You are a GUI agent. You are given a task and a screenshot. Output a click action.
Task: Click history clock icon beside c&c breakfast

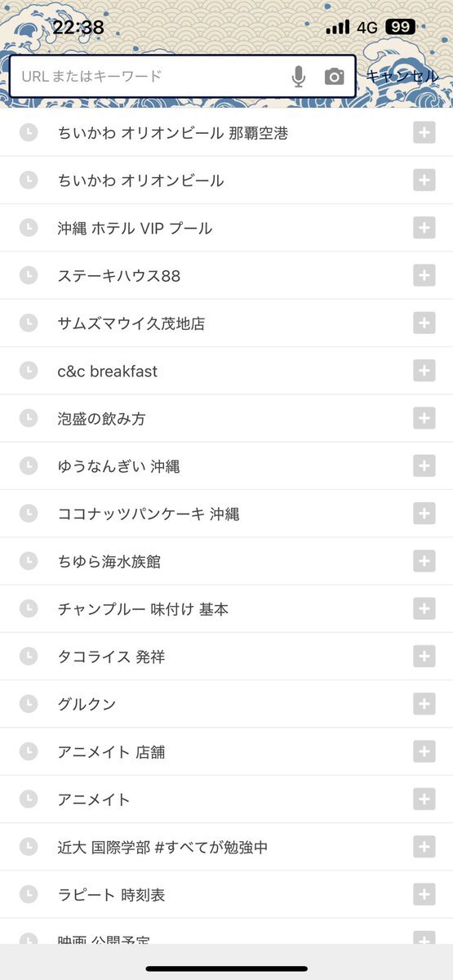point(29,371)
